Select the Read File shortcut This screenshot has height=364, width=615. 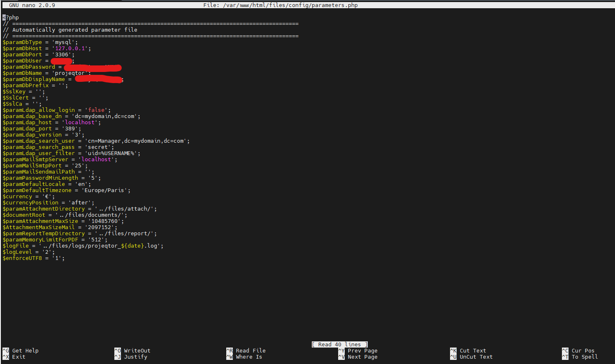[251, 351]
